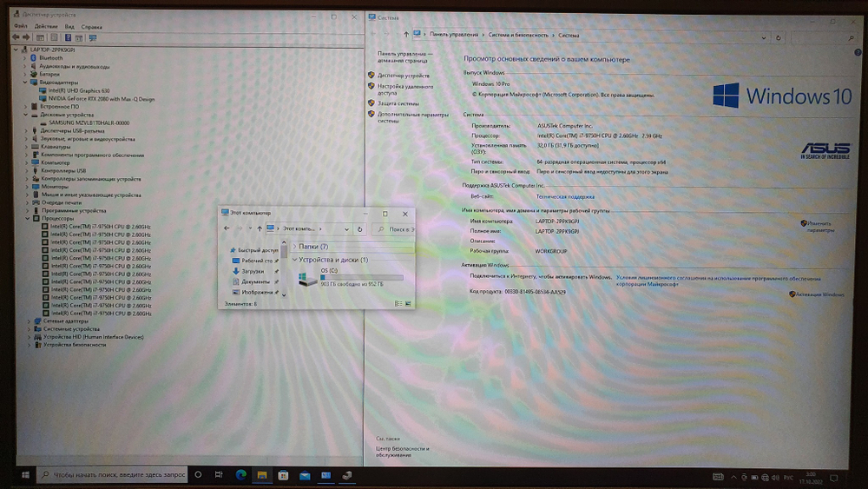
Task: Expand the Контроллеры USB node
Action: click(x=27, y=170)
